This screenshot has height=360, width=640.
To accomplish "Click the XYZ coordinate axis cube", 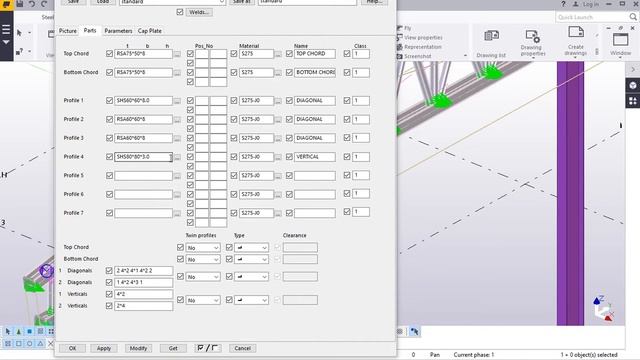I will [603, 309].
